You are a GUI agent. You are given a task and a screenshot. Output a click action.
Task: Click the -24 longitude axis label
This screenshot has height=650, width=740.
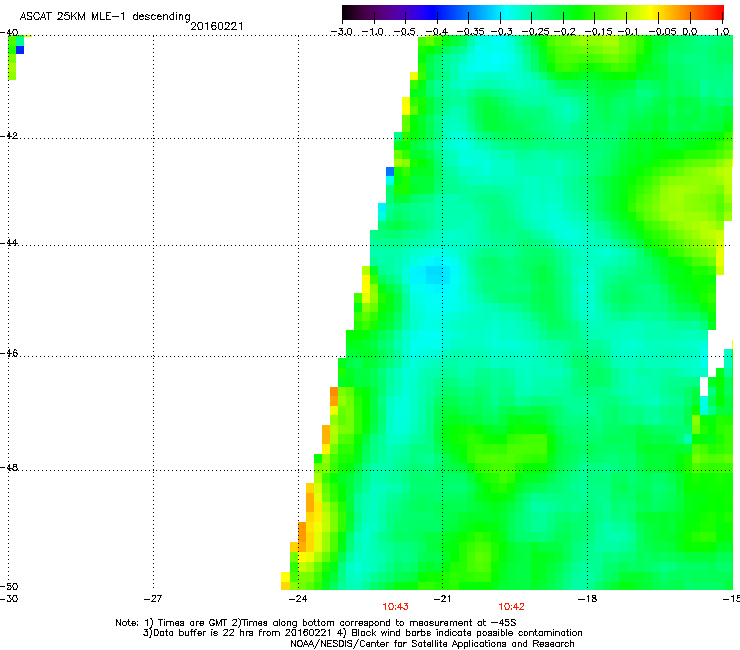pos(298,599)
